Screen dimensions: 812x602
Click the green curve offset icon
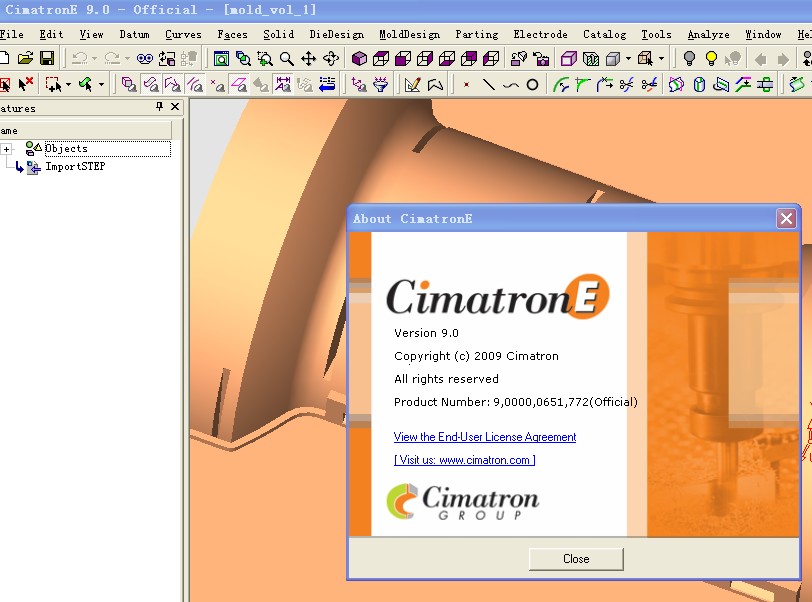(x=560, y=84)
